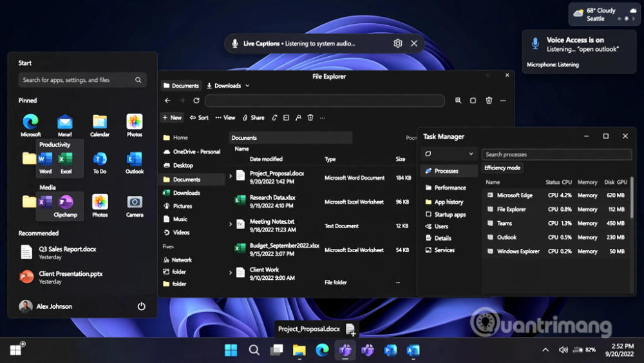Open App history in Task Manager
The height and width of the screenshot is (363, 644).
(x=444, y=202)
